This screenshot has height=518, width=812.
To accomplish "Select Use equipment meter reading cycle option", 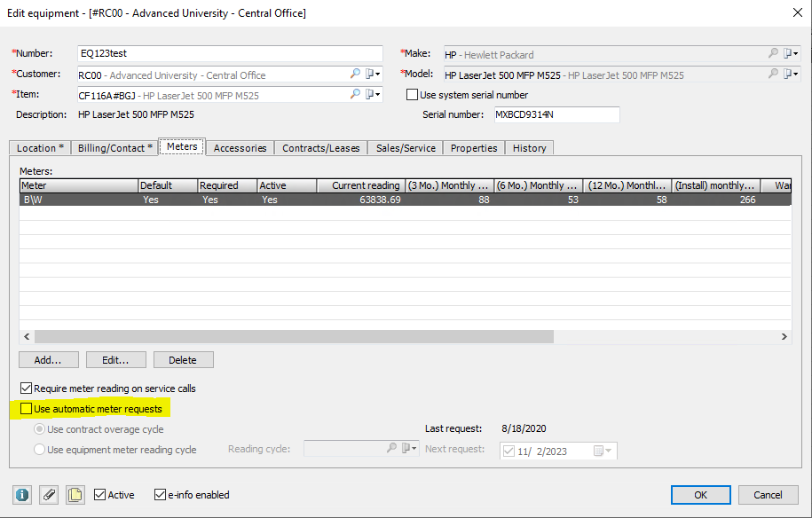I will coord(39,450).
